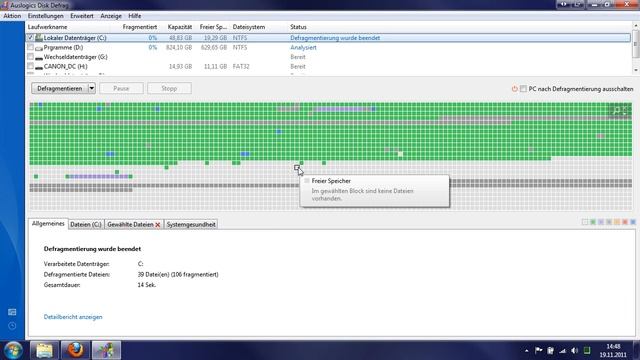Sort by the Status column header
This screenshot has height=360, width=640.
[298, 27]
